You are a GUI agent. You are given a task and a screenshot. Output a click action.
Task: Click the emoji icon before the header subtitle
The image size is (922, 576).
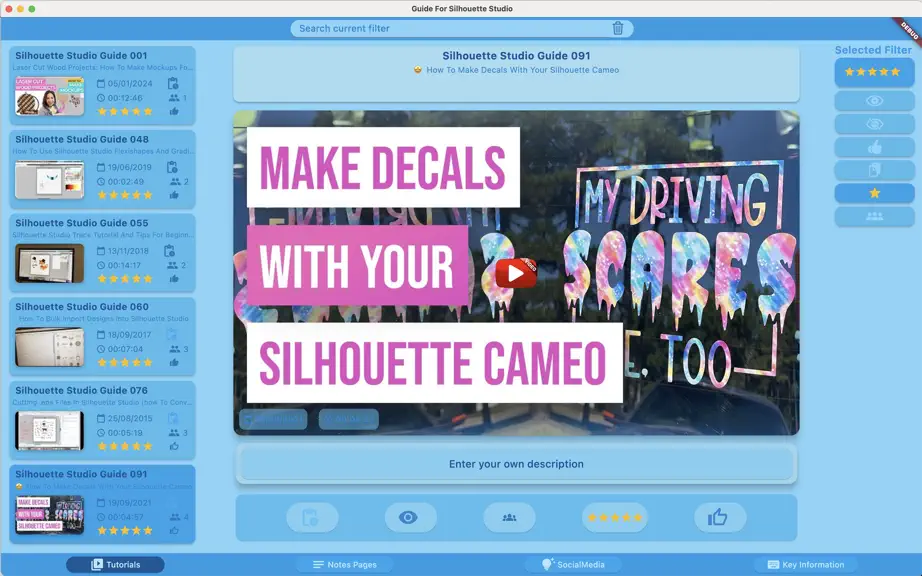[417, 70]
